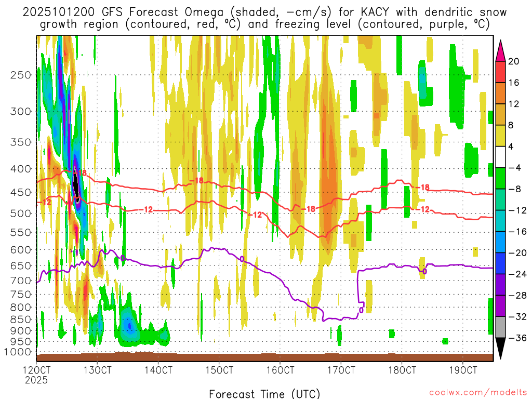Click the 2025 year label under 12OCT
Image resolution: width=532 pixels, height=399 pixels.
point(36,380)
